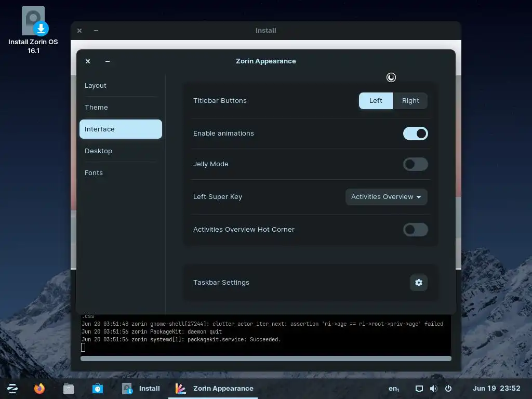Set titlebar buttons to Right

[410, 101]
